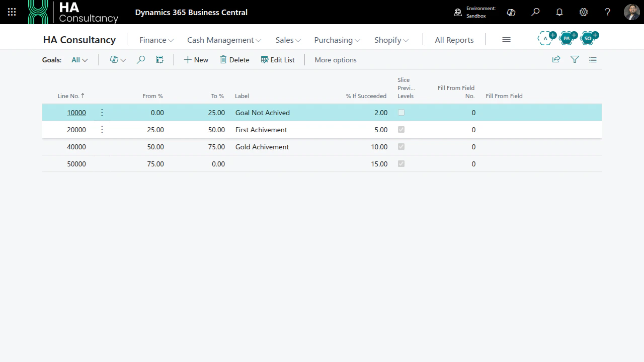
Task: Open the Copilot icon in the top bar
Action: (x=511, y=12)
